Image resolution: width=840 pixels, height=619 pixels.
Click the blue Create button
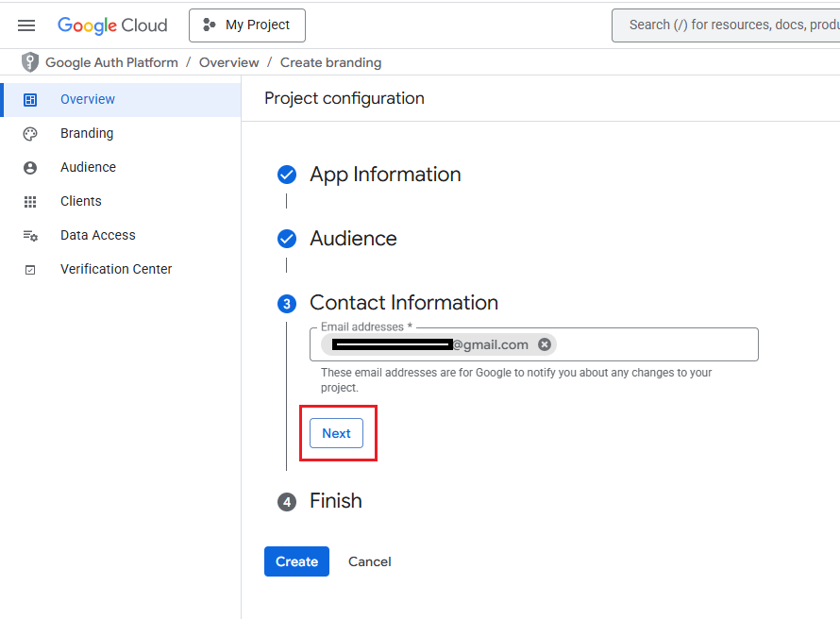(x=296, y=561)
